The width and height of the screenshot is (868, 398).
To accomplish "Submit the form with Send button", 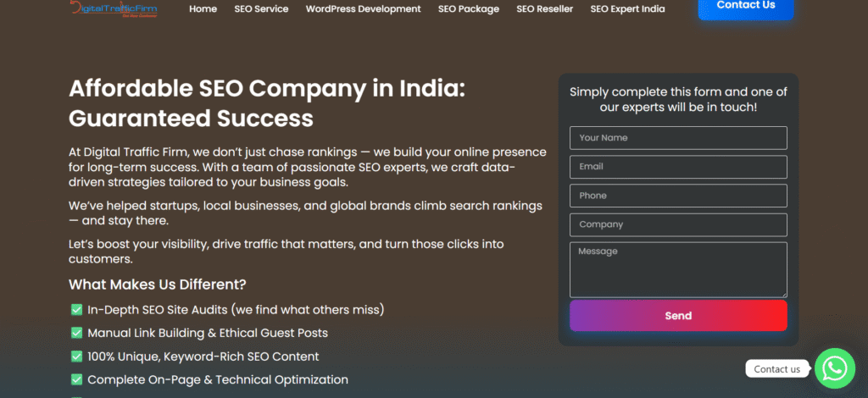I will 678,316.
